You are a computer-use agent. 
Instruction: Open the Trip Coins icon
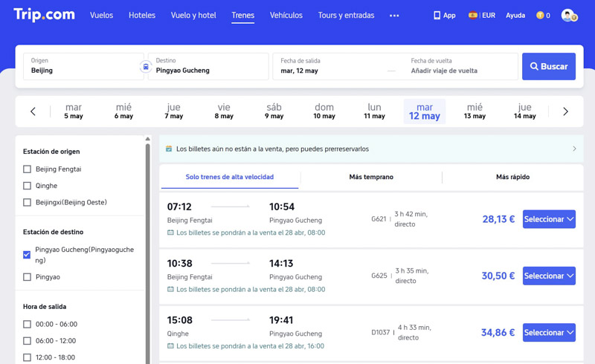tap(540, 15)
